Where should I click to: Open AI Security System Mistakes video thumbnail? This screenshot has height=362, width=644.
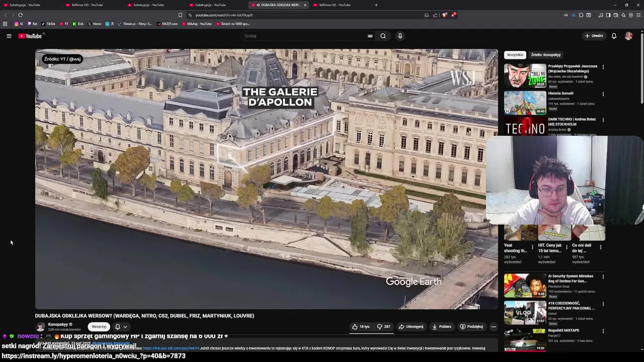[525, 285]
